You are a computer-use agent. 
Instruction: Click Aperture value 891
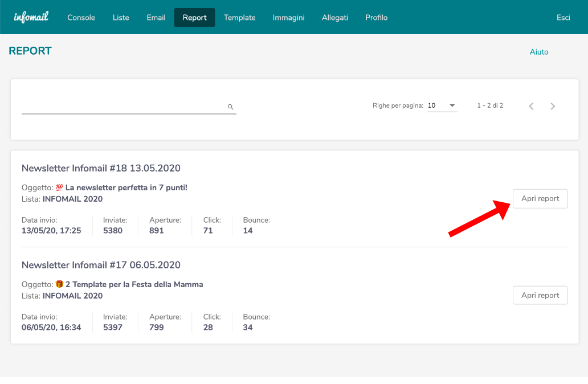pos(156,231)
